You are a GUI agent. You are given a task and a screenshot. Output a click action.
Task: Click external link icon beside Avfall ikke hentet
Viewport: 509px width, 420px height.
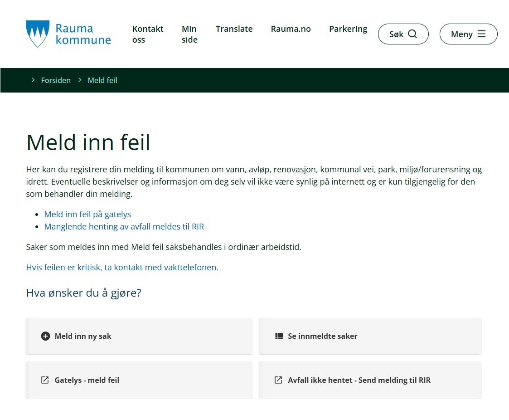coord(278,380)
